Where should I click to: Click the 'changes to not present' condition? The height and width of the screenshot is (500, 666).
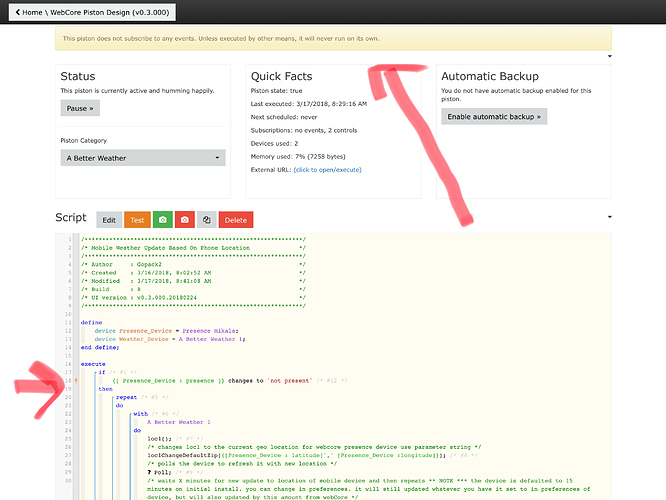pos(212,381)
